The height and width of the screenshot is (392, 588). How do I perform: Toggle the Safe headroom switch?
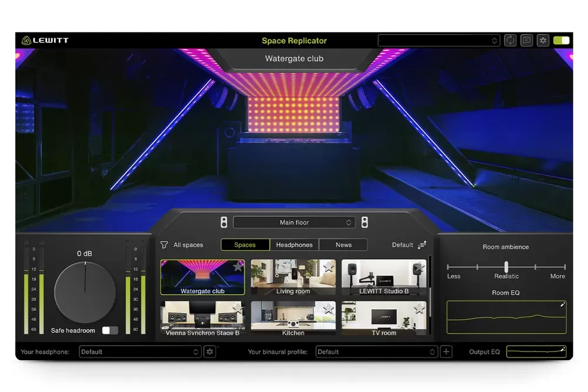click(x=110, y=330)
